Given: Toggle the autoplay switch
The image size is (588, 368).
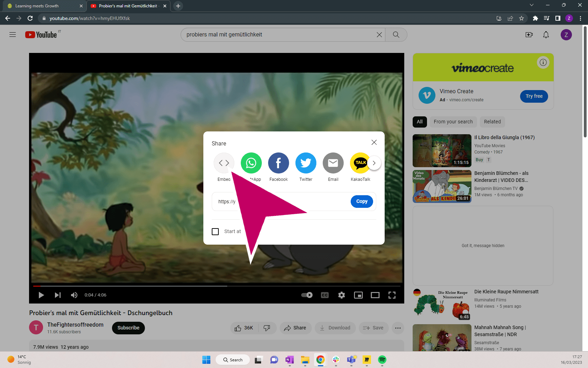Looking at the screenshot, I should (x=307, y=295).
